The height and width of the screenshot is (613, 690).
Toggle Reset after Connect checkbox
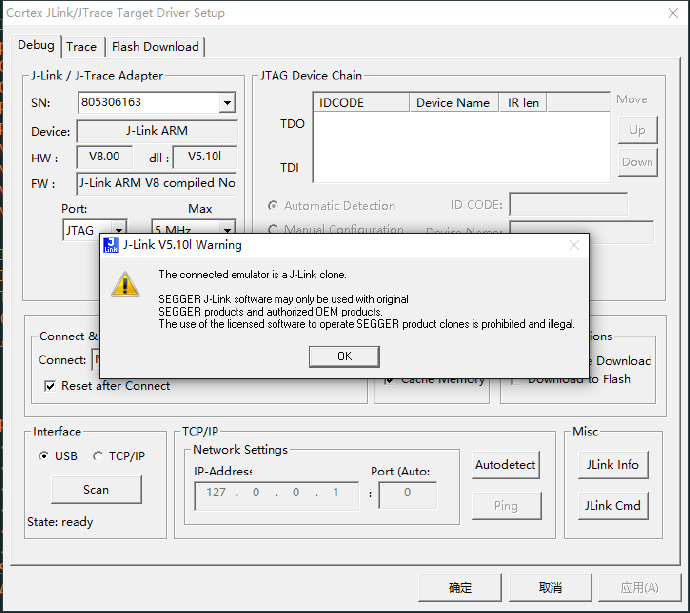coord(50,386)
